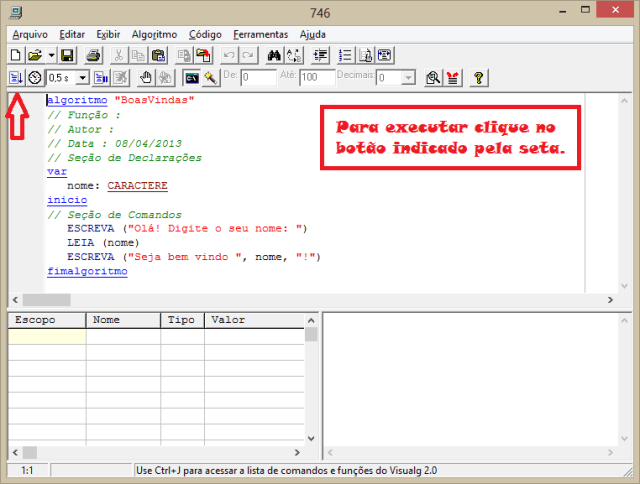
Task: Print the current algorithm
Action: 93,55
